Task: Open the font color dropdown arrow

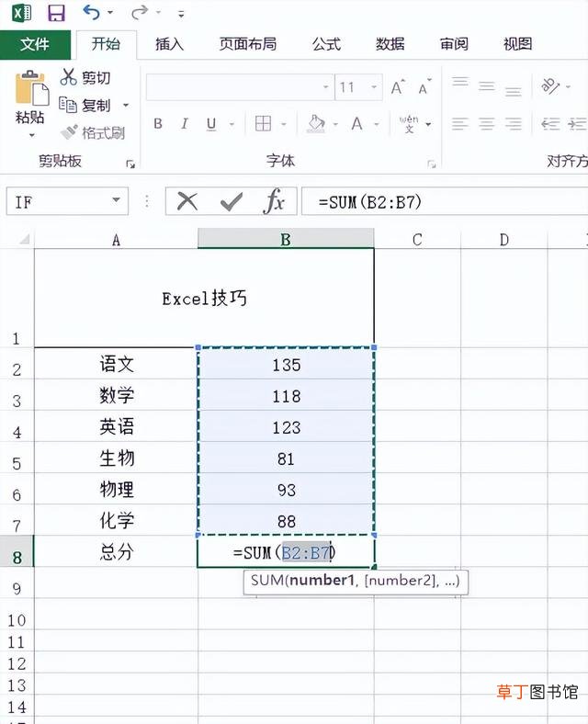Action: click(x=377, y=124)
